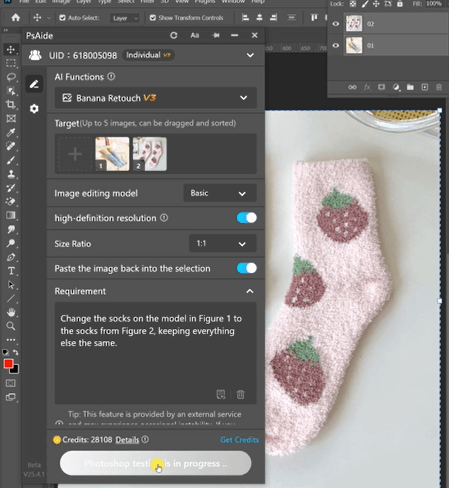
Task: Select the Eyedropper tool
Action: (x=11, y=132)
